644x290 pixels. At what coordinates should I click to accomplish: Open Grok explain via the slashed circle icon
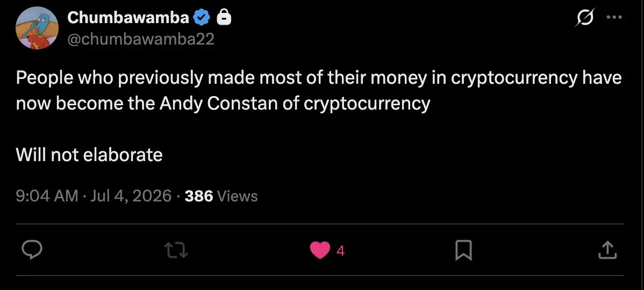tap(584, 18)
